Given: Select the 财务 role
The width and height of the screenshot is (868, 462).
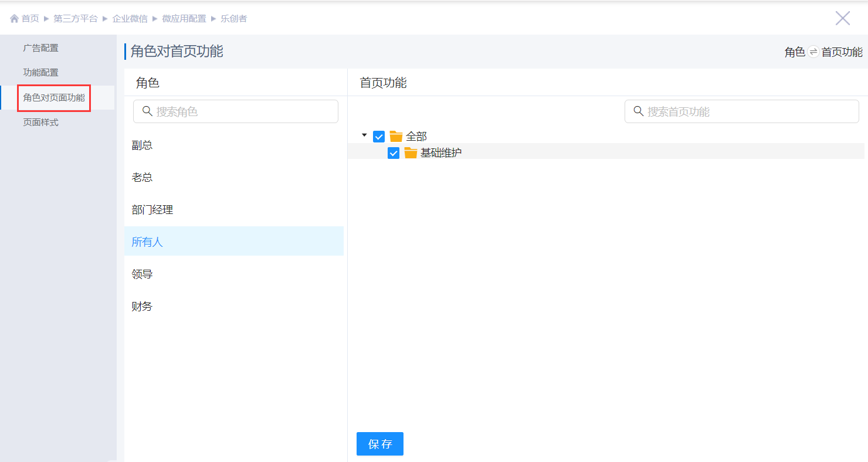Looking at the screenshot, I should (x=142, y=307).
